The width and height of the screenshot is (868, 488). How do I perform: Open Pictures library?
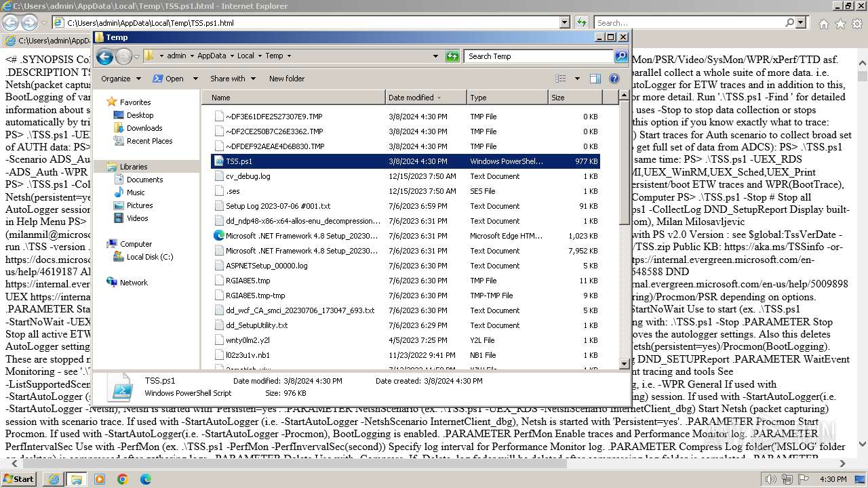(x=140, y=205)
